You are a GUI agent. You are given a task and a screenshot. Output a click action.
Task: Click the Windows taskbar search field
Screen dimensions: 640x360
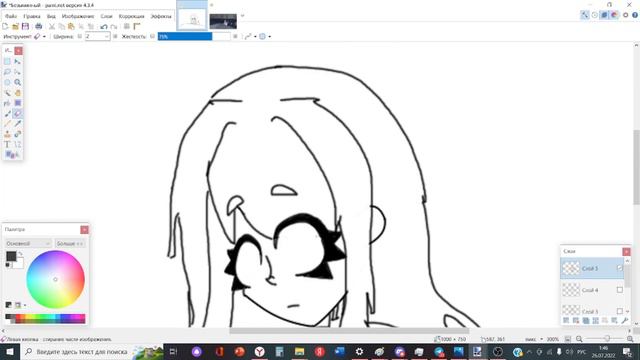coord(82,352)
